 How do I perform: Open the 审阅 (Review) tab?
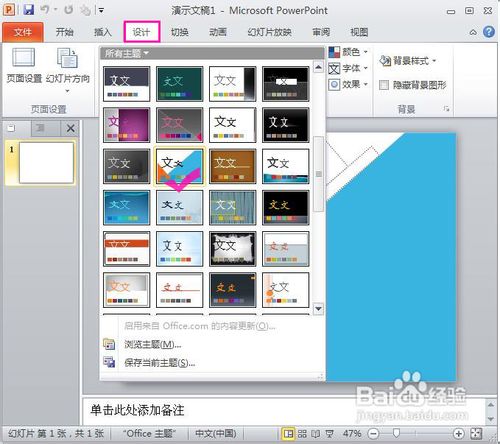coord(321,32)
